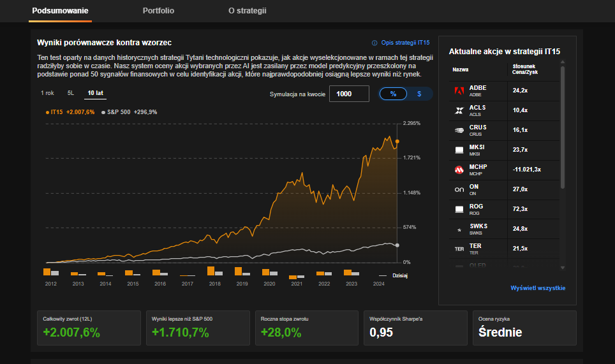The height and width of the screenshot is (364, 615).
Task: Select the 10 lat time range
Action: 95,93
